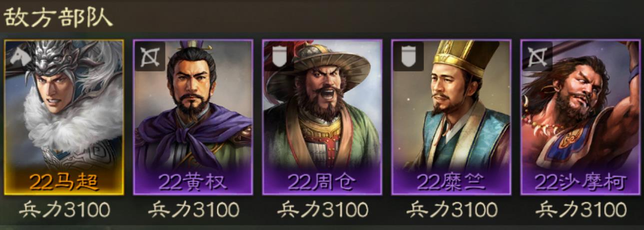Click the 22周仓 name label
Image resolution: width=644 pixels, height=230 pixels.
click(322, 182)
